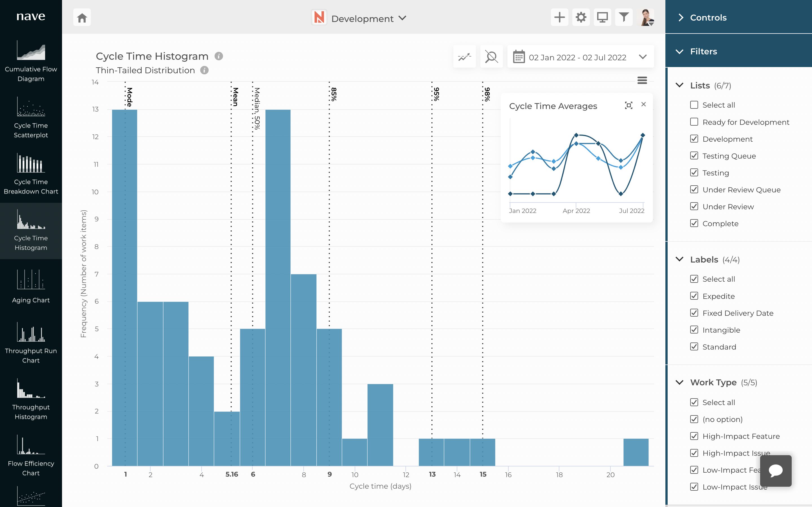Viewport: 812px width, 507px height.
Task: Click the plus add icon
Action: (x=559, y=17)
